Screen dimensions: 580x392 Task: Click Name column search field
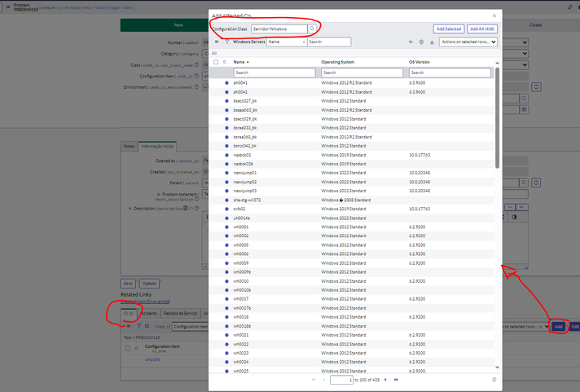pos(275,73)
